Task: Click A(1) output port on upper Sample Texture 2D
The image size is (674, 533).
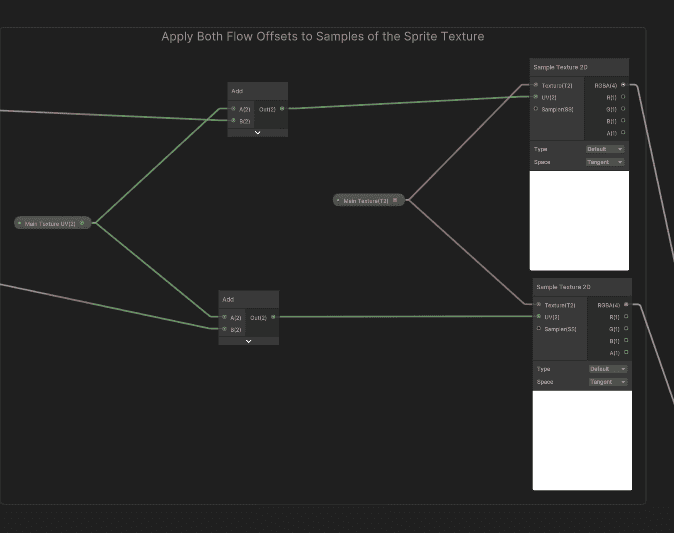Action: click(x=623, y=132)
